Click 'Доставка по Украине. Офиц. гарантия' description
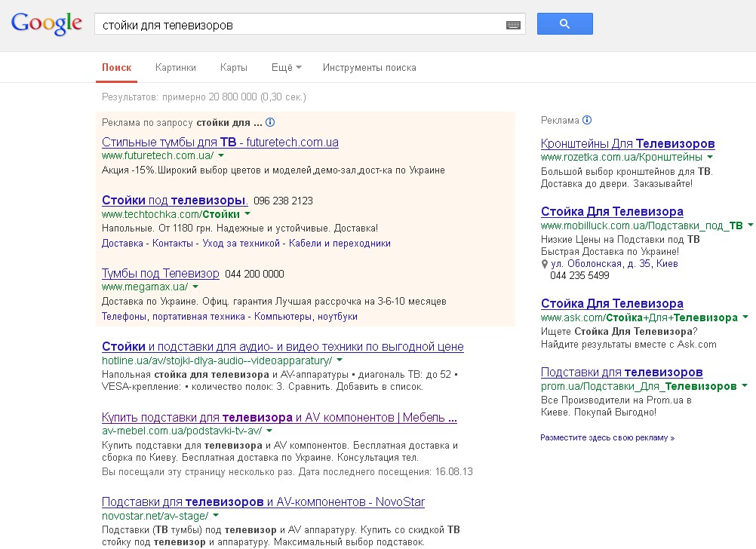Image resolution: width=756 pixels, height=549 pixels. [x=274, y=302]
